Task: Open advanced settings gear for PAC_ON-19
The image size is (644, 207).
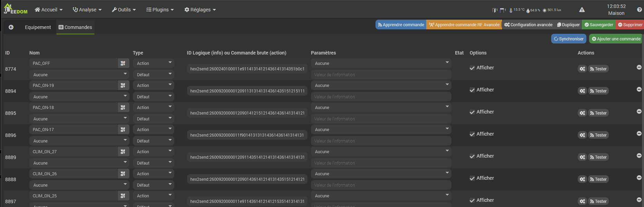Action: tap(582, 91)
